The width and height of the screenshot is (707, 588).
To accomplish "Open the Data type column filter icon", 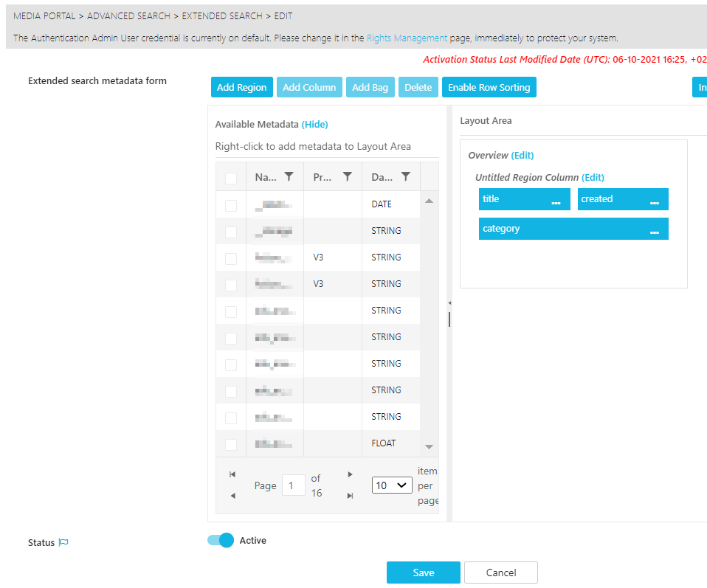I will click(405, 177).
